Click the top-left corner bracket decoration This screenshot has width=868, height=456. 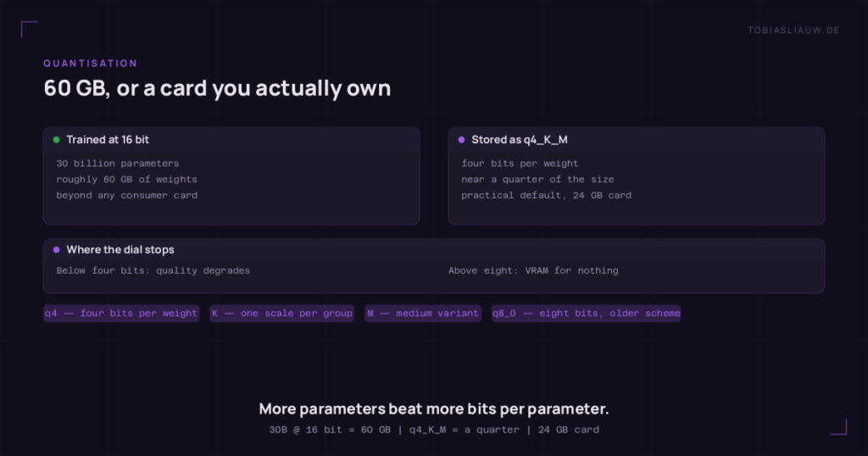[30, 30]
